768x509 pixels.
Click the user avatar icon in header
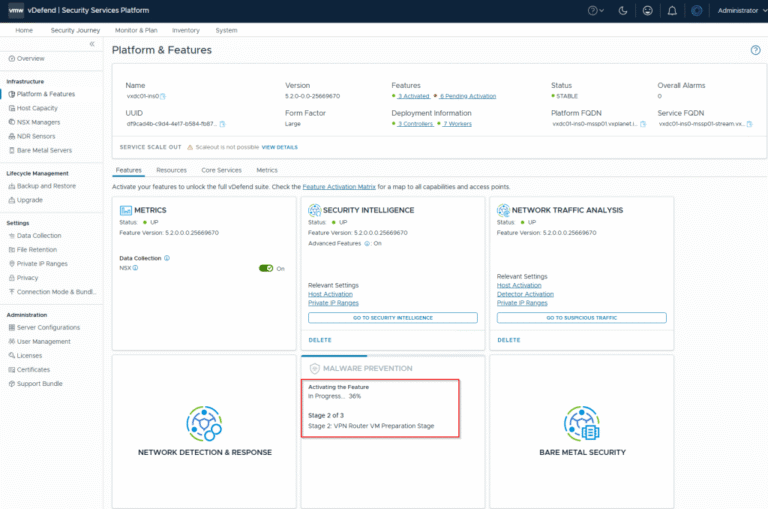[x=696, y=10]
